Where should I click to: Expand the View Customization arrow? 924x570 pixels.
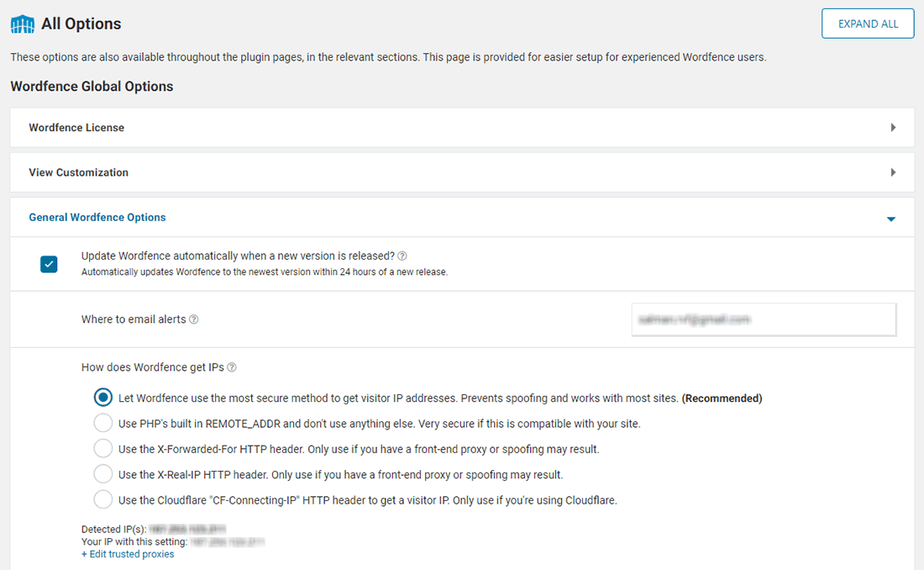point(893,172)
